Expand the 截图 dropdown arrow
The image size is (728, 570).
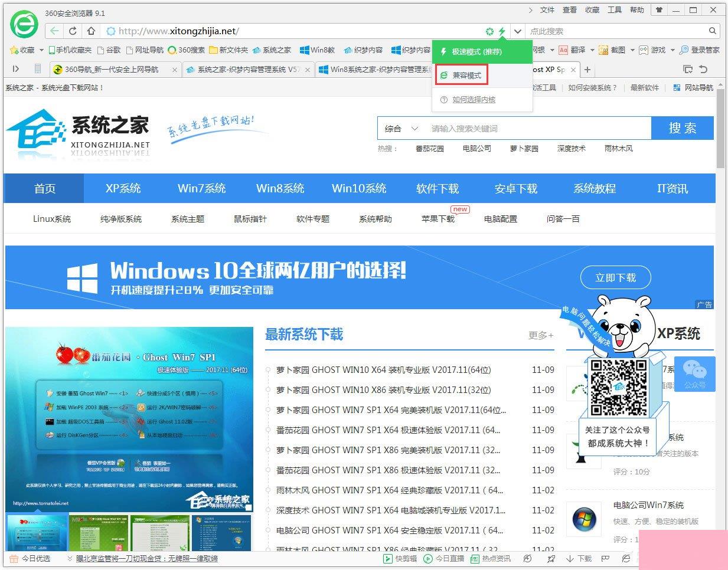click(x=632, y=50)
